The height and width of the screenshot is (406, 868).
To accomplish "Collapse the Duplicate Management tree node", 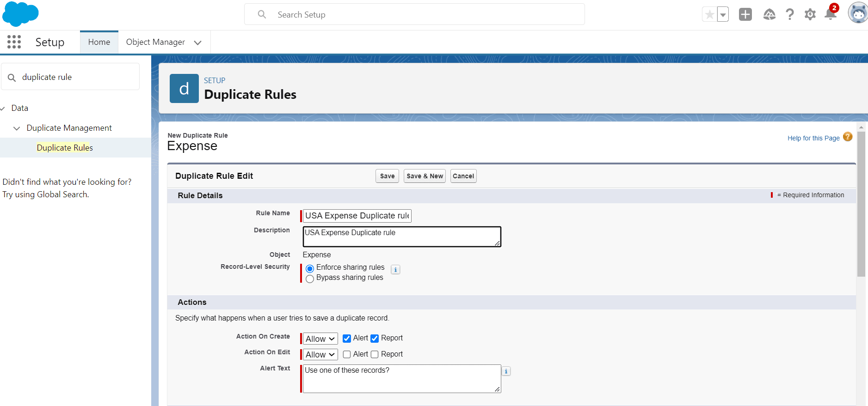I will click(17, 128).
